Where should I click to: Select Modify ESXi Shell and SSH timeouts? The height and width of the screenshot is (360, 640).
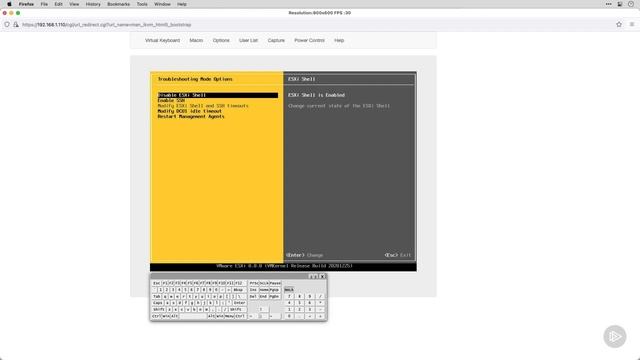pyautogui.click(x=203, y=106)
